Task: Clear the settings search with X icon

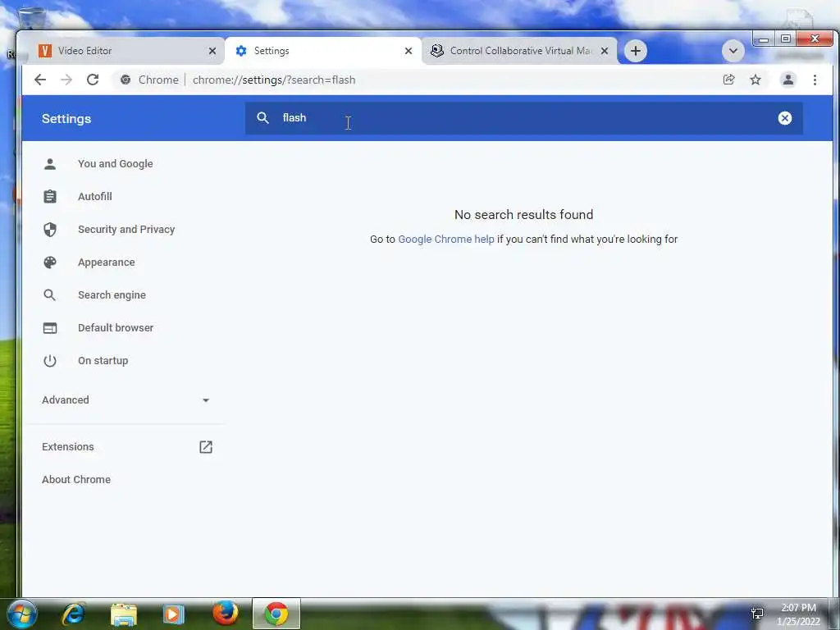Action: 785,118
